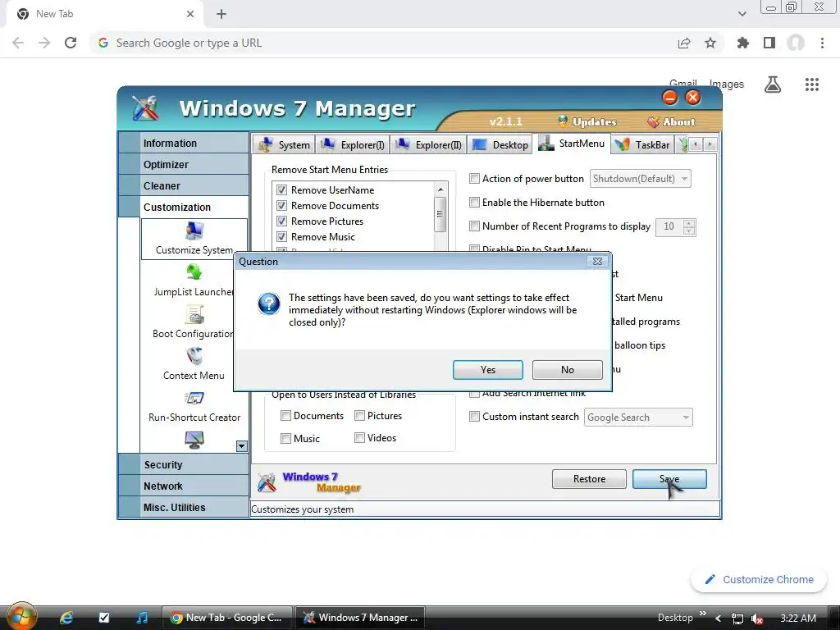
Task: Open the Optimizer category
Action: (184, 164)
